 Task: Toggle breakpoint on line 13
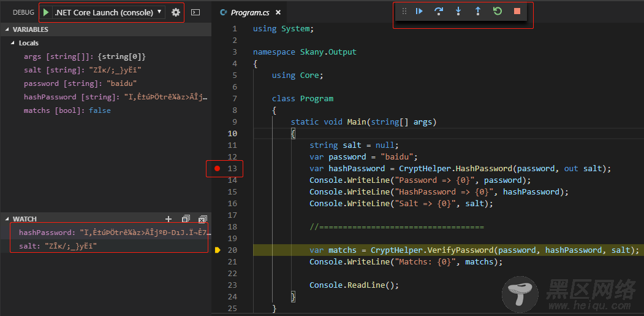tap(218, 168)
